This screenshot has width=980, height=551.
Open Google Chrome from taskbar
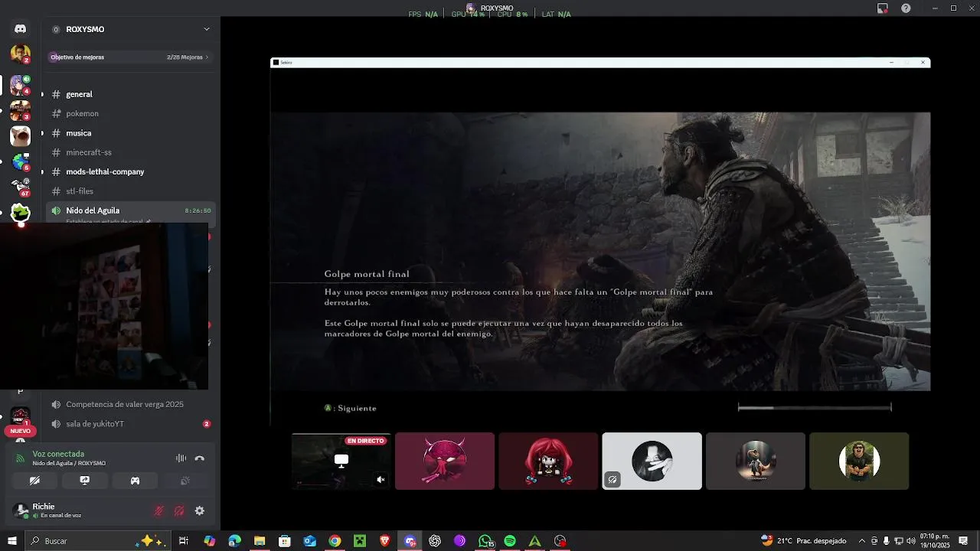coord(335,541)
